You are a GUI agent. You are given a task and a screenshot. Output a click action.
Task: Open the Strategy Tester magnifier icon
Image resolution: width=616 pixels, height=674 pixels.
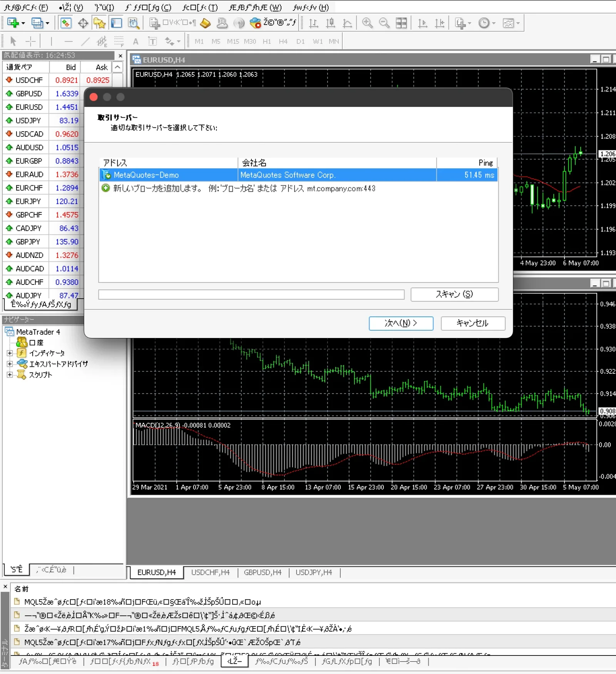(133, 23)
